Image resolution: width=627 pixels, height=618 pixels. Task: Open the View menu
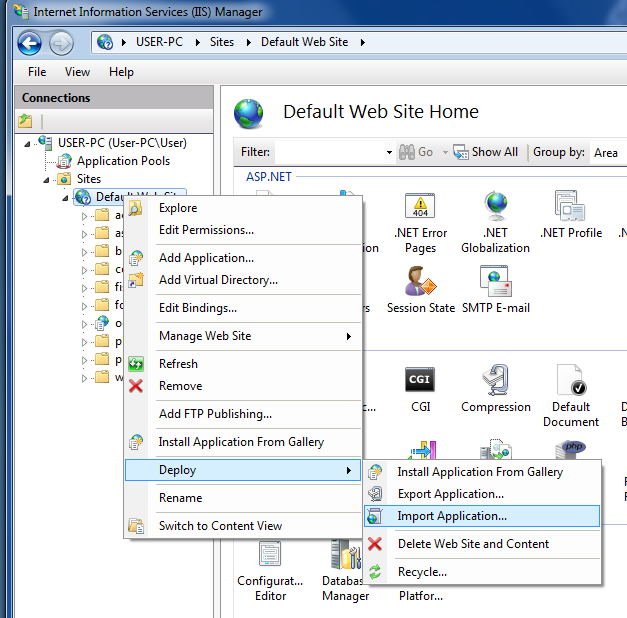pos(77,72)
